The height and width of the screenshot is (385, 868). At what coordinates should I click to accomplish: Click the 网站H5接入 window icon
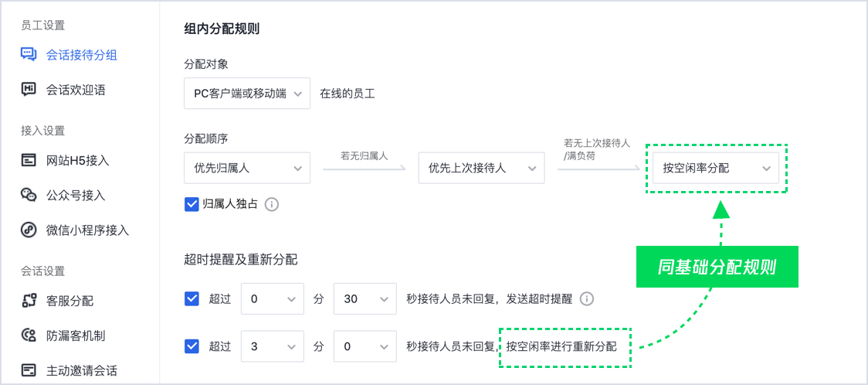coord(29,161)
